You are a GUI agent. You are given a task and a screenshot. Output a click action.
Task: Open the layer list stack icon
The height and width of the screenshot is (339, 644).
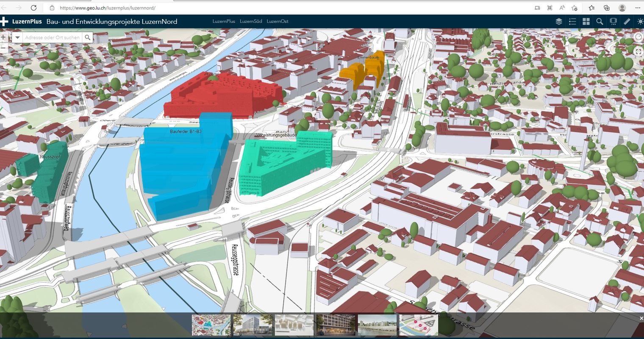click(559, 21)
